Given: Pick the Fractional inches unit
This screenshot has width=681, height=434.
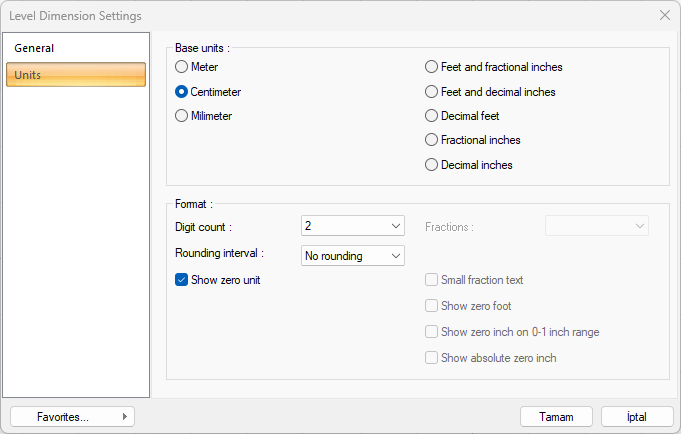Looking at the screenshot, I should point(432,141).
